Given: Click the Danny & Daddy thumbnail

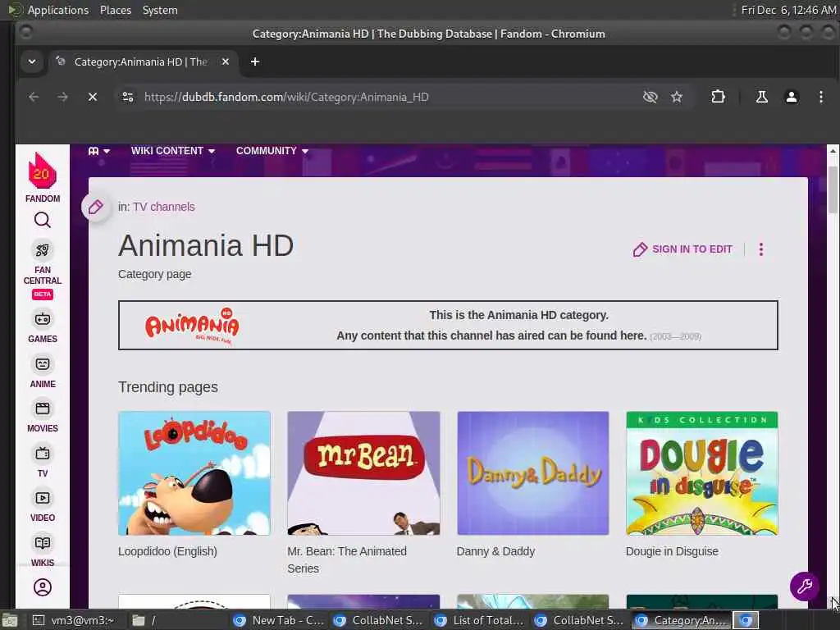Looking at the screenshot, I should pos(532,473).
